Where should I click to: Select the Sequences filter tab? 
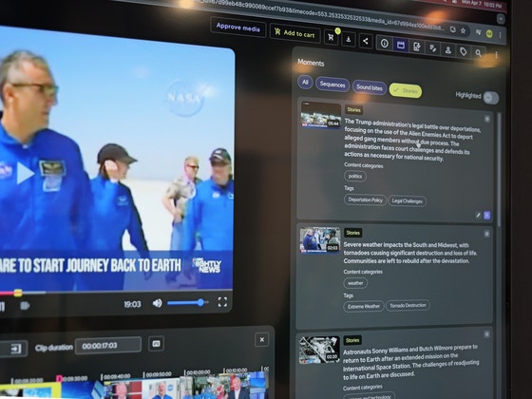(332, 85)
